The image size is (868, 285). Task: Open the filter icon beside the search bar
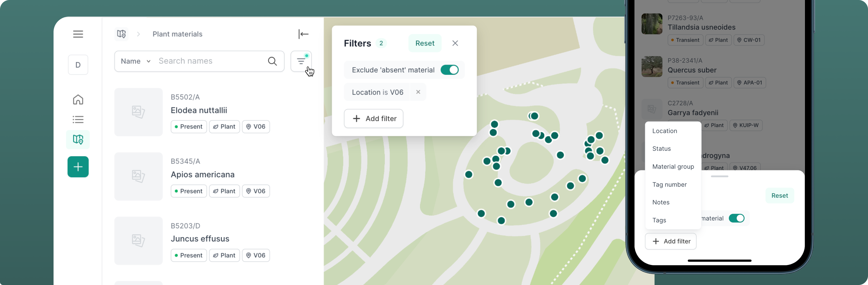click(x=301, y=61)
